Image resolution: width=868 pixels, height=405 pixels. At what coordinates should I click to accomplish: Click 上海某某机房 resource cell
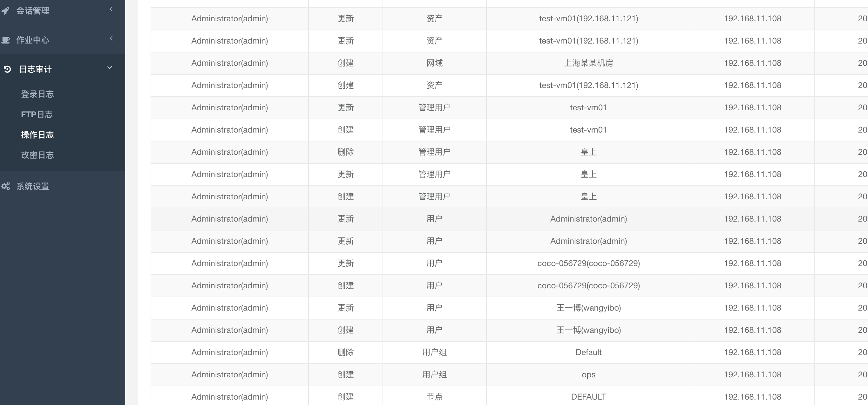point(589,63)
